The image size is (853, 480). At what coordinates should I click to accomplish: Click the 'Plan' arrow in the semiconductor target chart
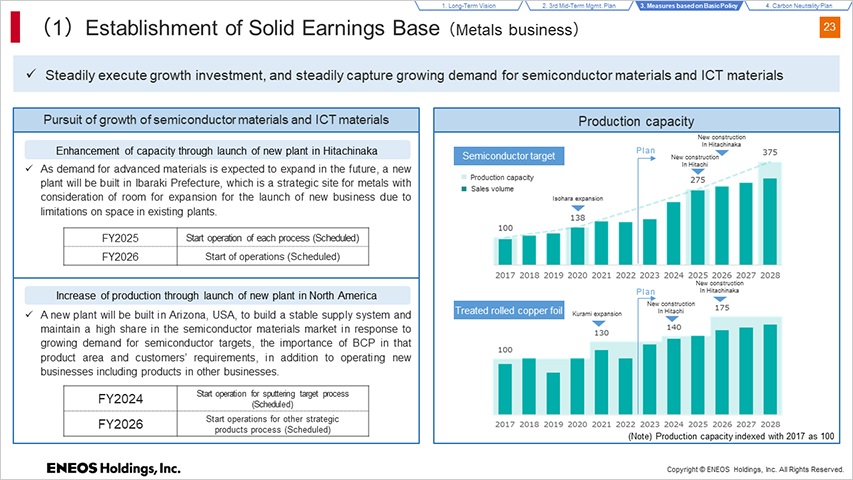click(x=646, y=158)
